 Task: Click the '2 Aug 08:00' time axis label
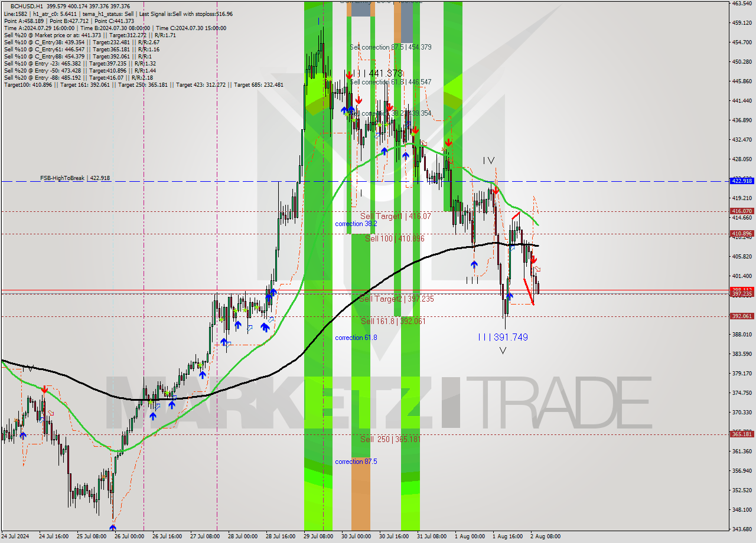[545, 537]
